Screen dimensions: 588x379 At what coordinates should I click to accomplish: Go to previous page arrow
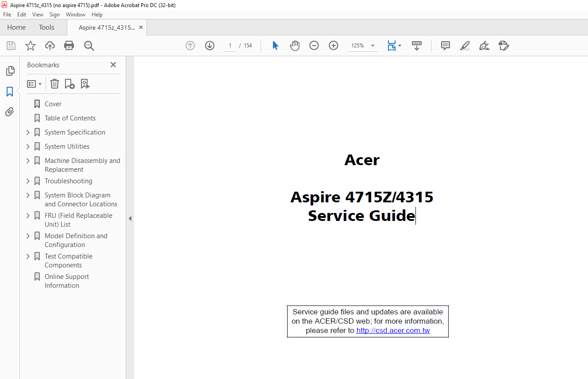190,46
